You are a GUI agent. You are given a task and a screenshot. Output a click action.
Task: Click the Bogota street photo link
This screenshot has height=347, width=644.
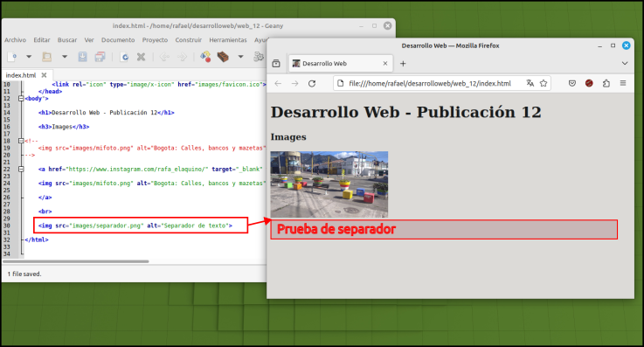tap(329, 184)
